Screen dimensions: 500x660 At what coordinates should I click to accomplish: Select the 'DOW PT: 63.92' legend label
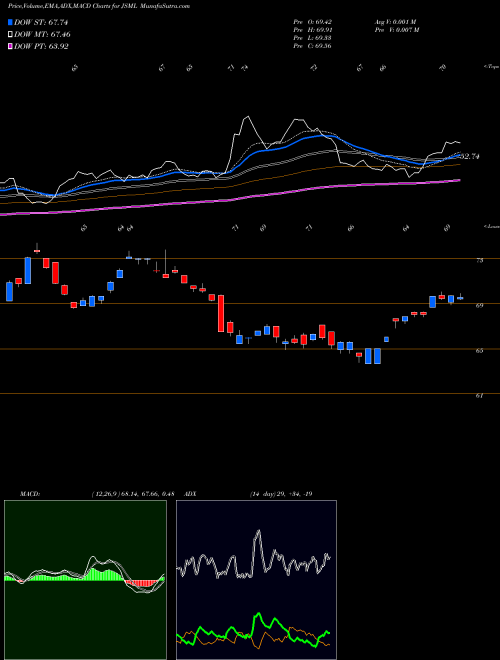point(41,47)
